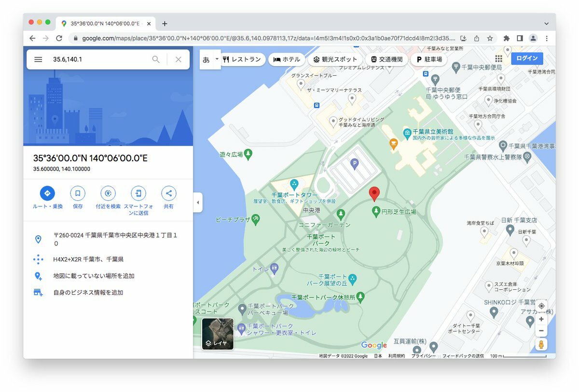Click the ログイン sign-in button

coord(527,58)
